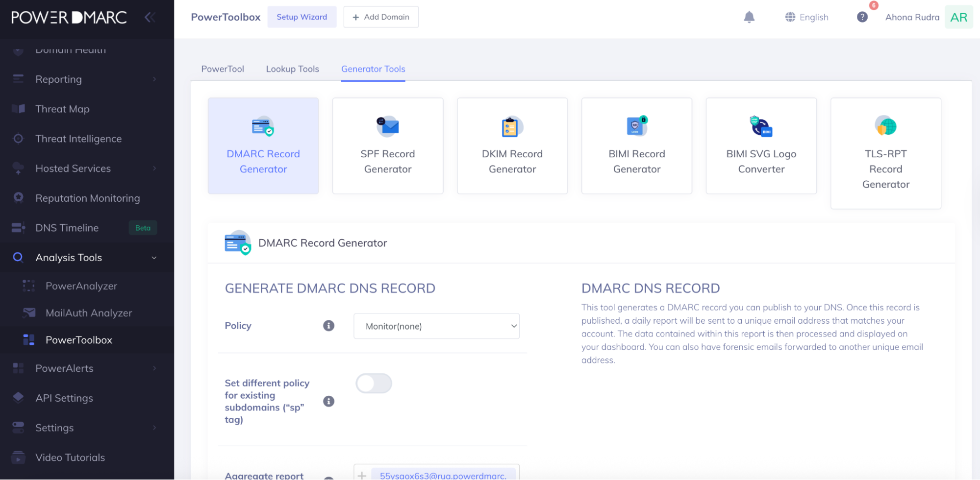Open the notifications bell
Viewport: 980px width, 480px height.
[749, 17]
